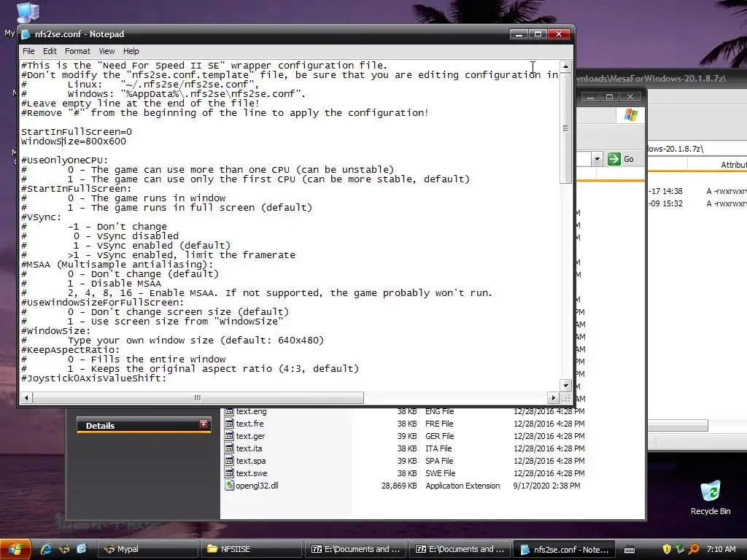Image resolution: width=747 pixels, height=560 pixels.
Task: Click the '1 - Disable MSAA' line
Action: coord(115,284)
